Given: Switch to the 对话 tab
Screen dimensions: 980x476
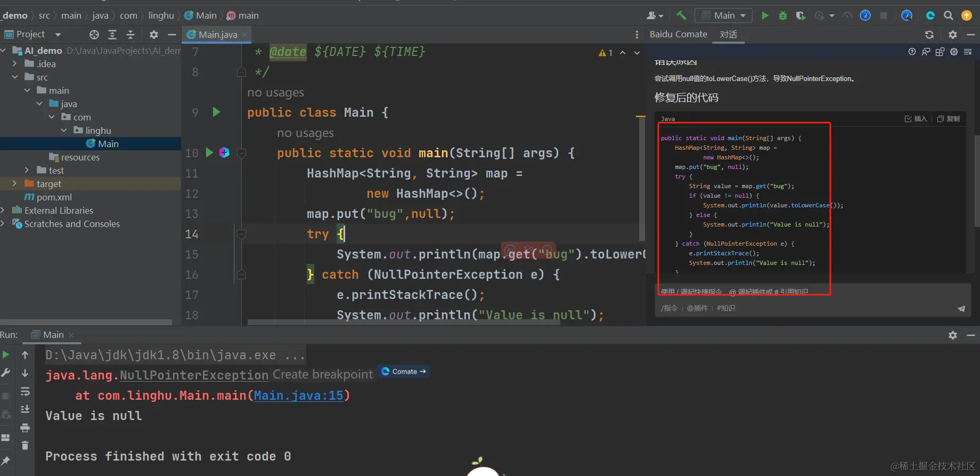Looking at the screenshot, I should click(728, 35).
